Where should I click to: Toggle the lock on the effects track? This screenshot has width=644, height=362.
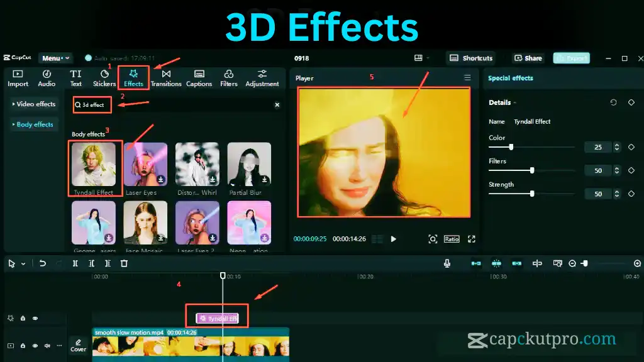pyautogui.click(x=23, y=319)
